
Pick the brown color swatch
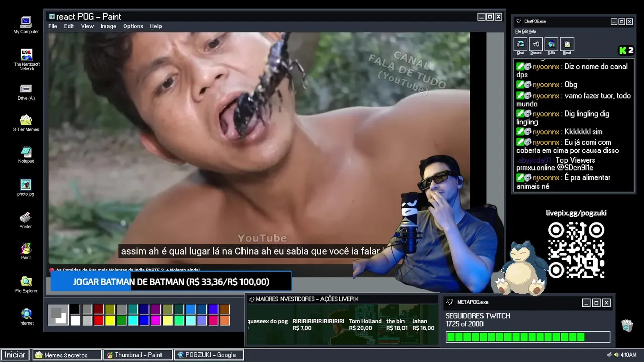(x=225, y=309)
